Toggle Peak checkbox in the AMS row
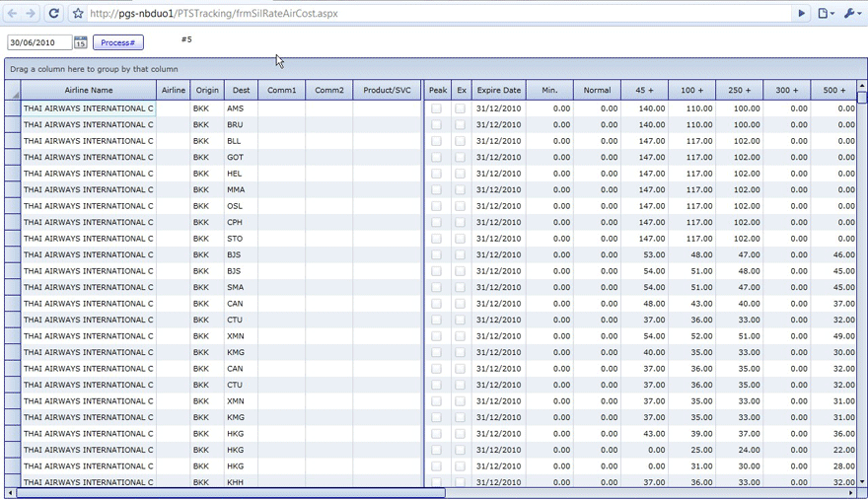 (x=436, y=108)
